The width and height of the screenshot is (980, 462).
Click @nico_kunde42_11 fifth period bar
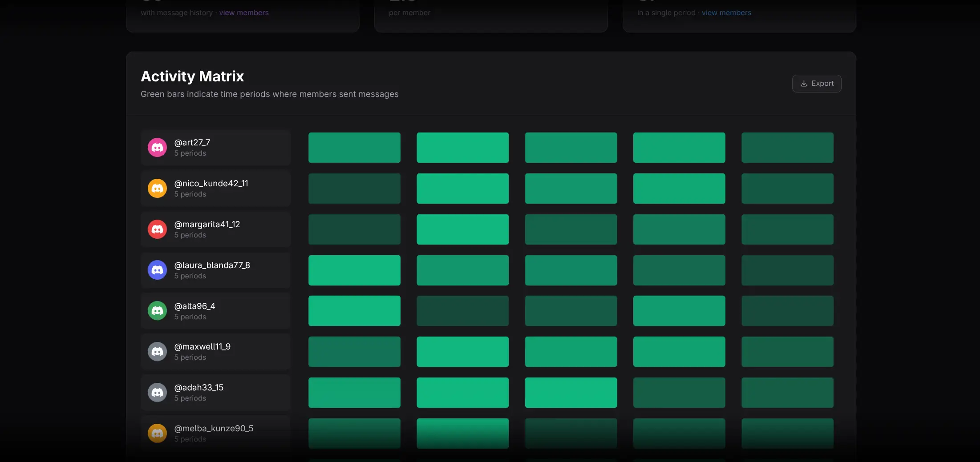click(x=788, y=189)
